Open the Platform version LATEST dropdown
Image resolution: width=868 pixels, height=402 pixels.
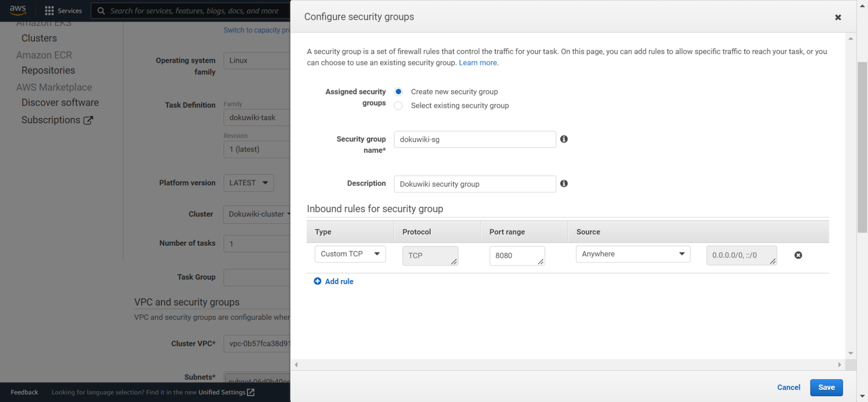[x=249, y=183]
